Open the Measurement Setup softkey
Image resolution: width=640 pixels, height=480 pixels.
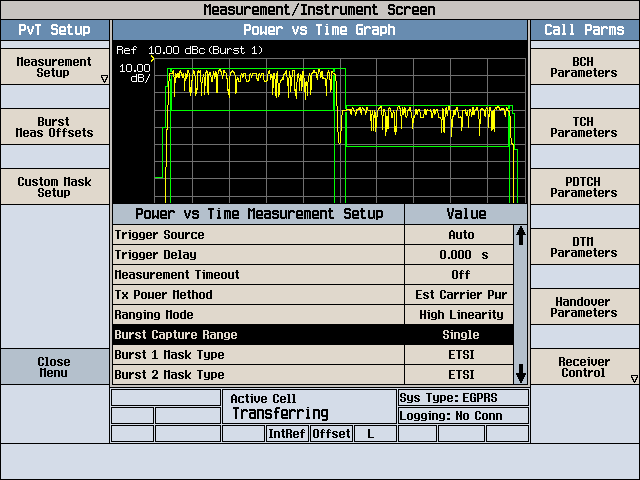point(55,67)
